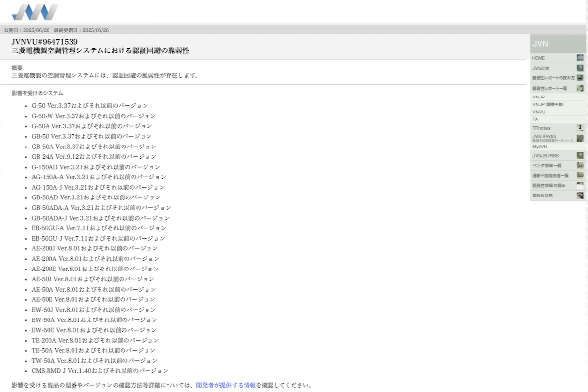The image size is (588, 392).
Task: Click the AE-50A Ver.8.01 list entry
Action: click(94, 290)
